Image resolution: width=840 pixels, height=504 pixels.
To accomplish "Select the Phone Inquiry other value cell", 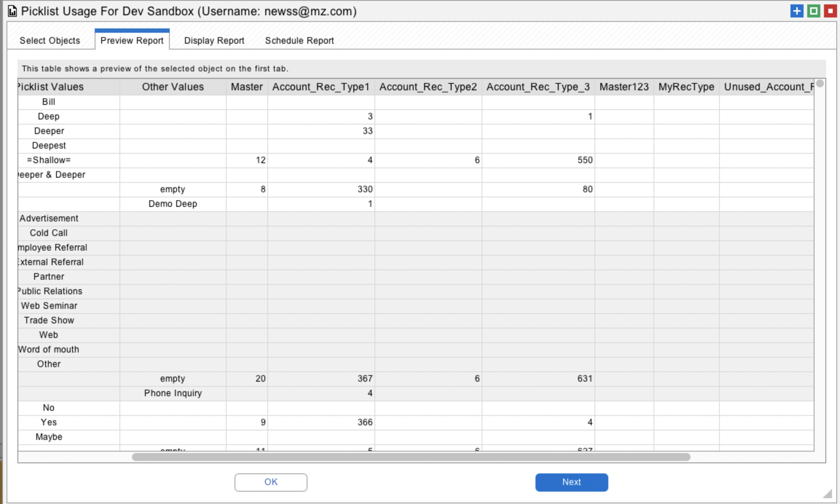I will coord(173,393).
